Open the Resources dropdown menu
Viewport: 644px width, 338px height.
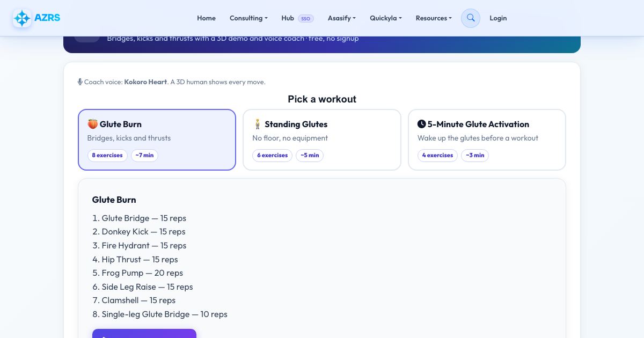pos(434,18)
